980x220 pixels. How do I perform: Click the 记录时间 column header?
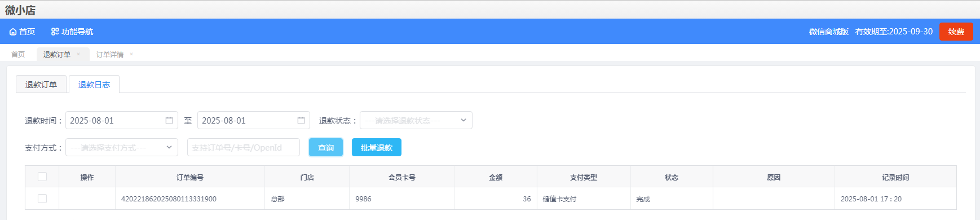tap(895, 177)
